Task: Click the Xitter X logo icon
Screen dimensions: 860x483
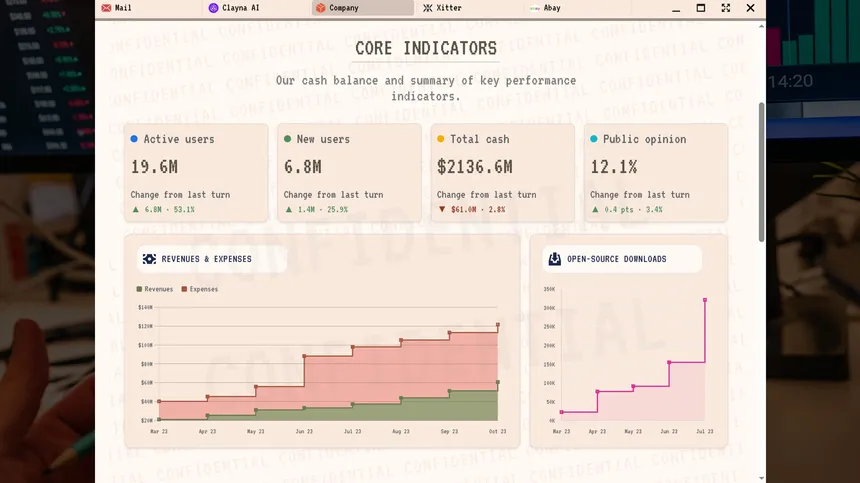Action: [427, 8]
